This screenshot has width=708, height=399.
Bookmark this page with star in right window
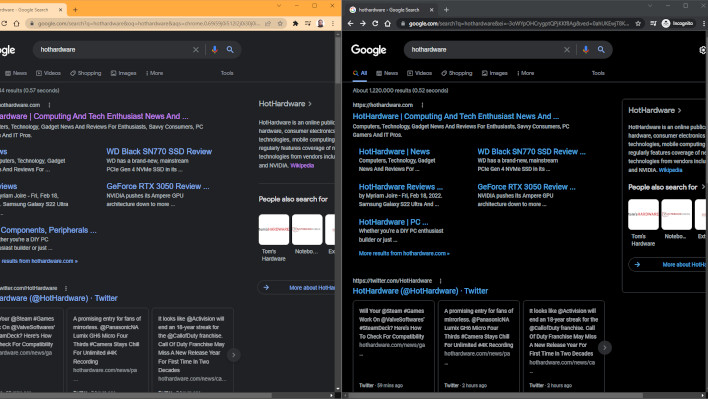click(638, 23)
